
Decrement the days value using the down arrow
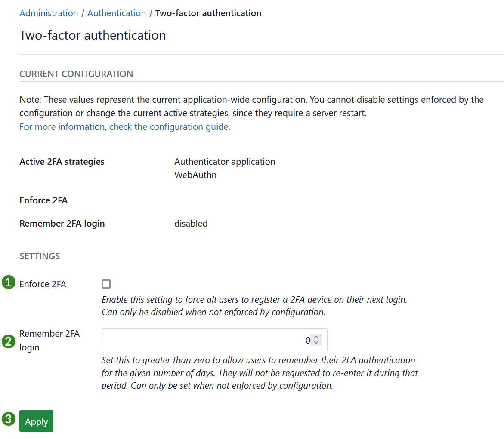tap(316, 343)
